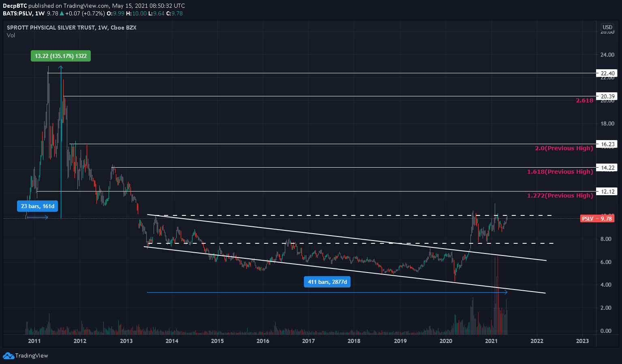The width and height of the screenshot is (622, 364).
Task: Click the 2014 label on time axis
Action: [172, 341]
